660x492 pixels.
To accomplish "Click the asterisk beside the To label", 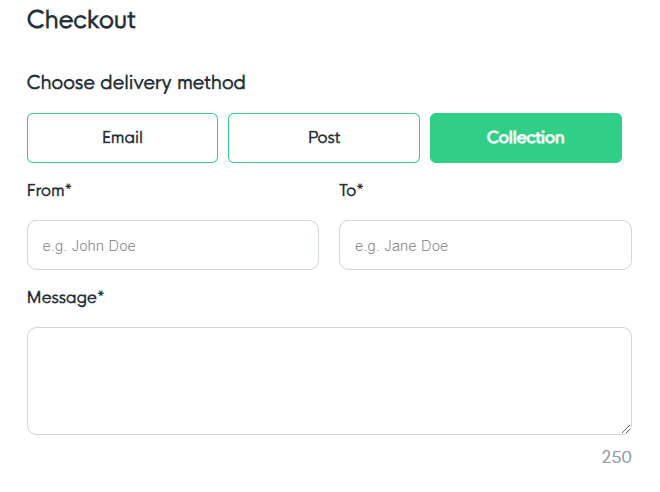I will tap(360, 187).
